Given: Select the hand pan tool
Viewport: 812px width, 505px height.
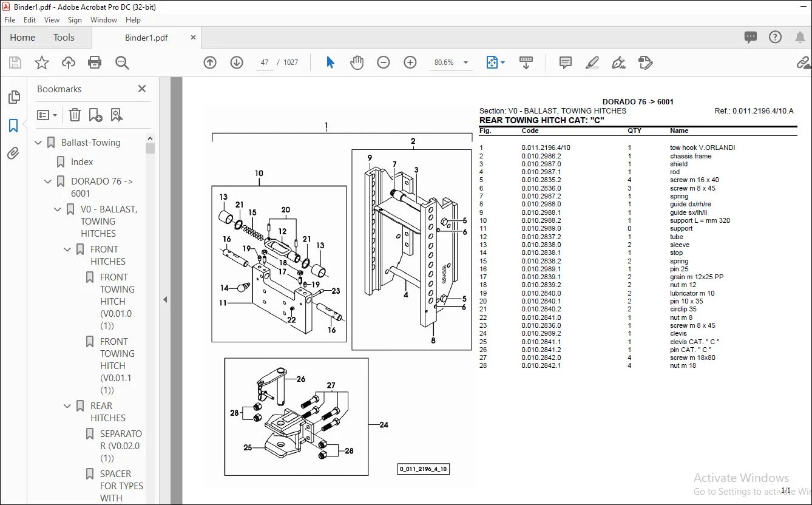Looking at the screenshot, I should pos(357,63).
